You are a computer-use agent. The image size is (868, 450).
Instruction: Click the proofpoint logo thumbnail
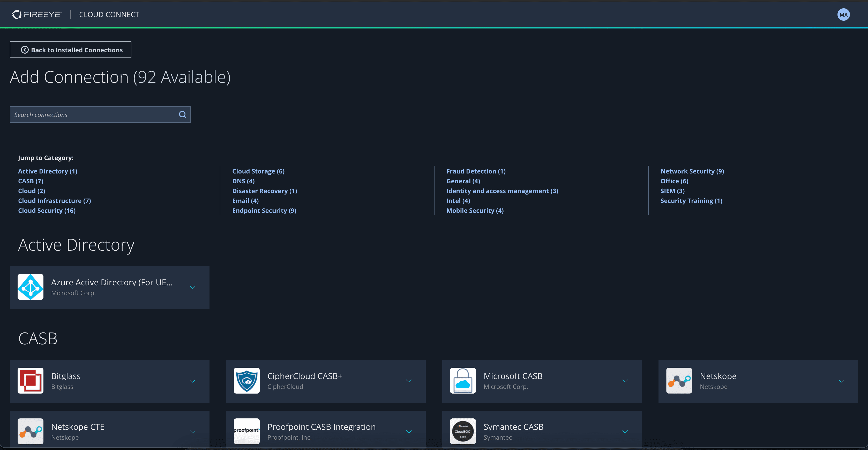pyautogui.click(x=247, y=431)
